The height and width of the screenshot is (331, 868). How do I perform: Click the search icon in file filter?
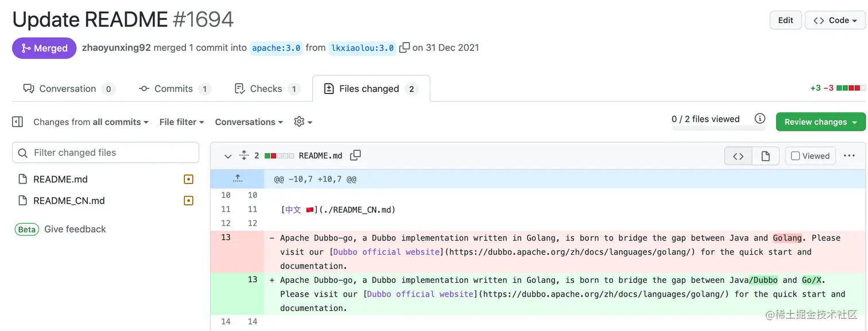pyautogui.click(x=23, y=153)
